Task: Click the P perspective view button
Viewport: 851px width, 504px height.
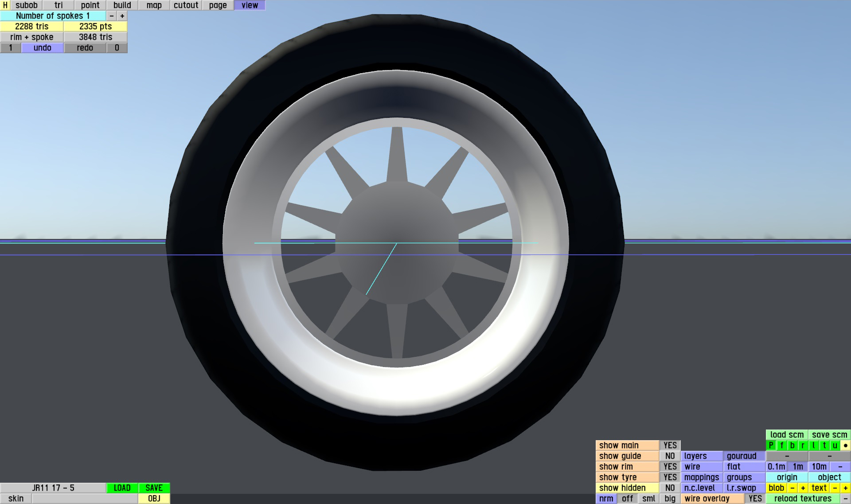Action: click(771, 445)
